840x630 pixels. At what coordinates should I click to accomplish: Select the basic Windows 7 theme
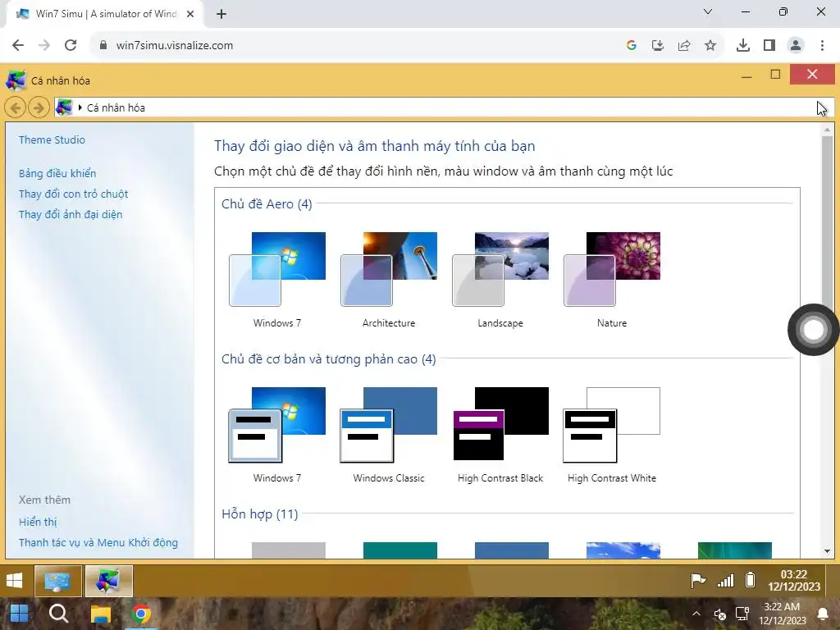tap(277, 435)
